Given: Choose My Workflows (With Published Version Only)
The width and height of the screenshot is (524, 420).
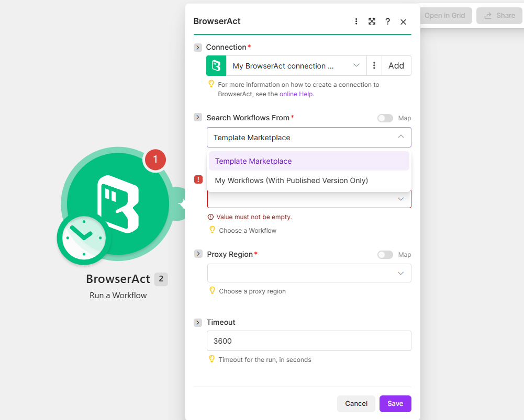Looking at the screenshot, I should coord(309,180).
